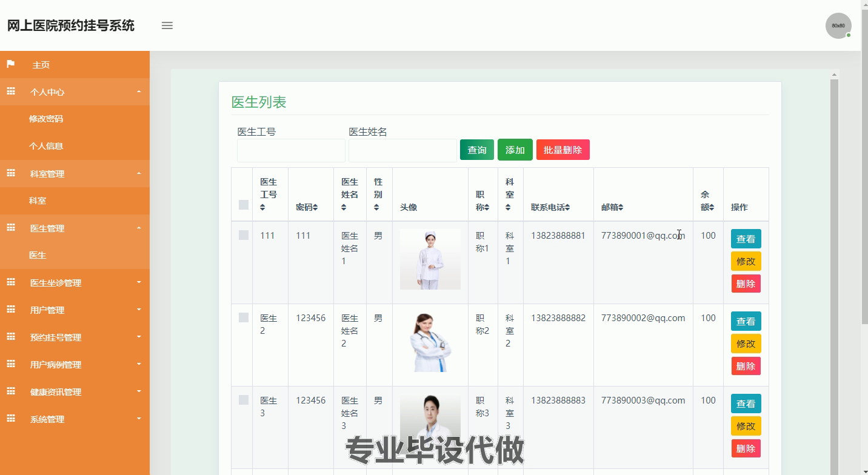The image size is (868, 475).
Task: Click the 批量删除 button
Action: 563,150
